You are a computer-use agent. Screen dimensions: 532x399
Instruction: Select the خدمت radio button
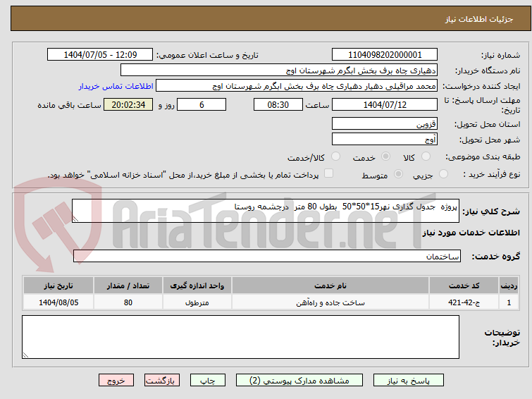(x=385, y=156)
